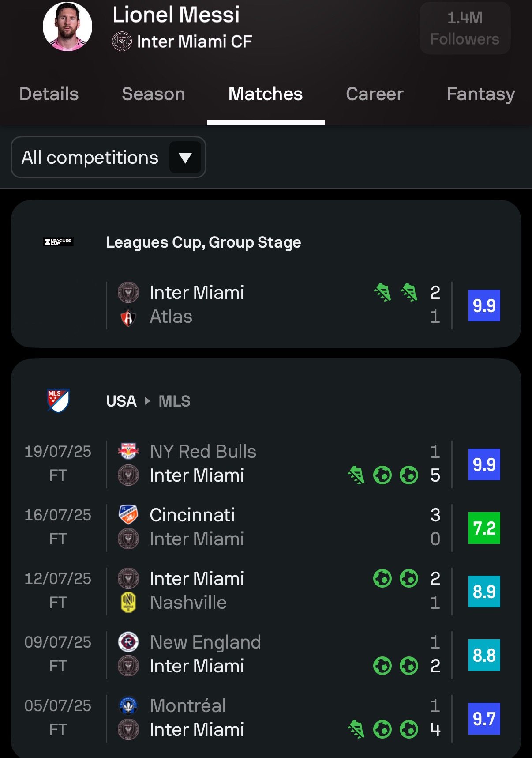Image resolution: width=532 pixels, height=758 pixels.
Task: Select the Fantasy tab
Action: [480, 94]
